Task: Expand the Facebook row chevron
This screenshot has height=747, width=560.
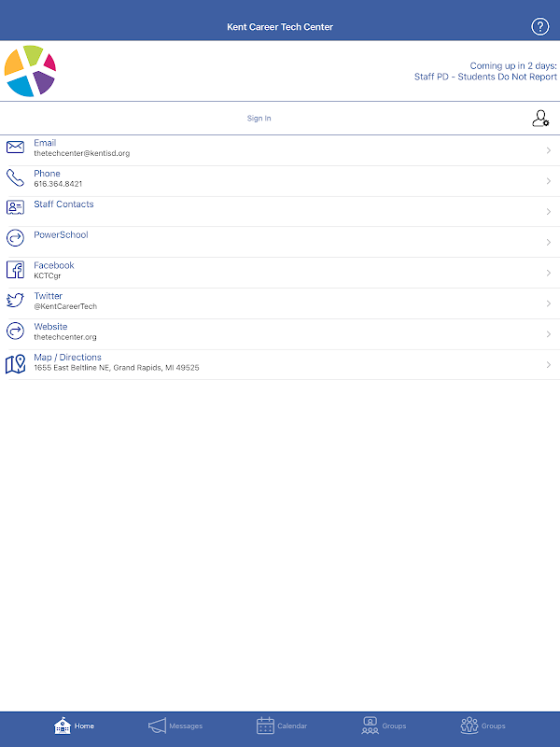Action: coord(549,273)
